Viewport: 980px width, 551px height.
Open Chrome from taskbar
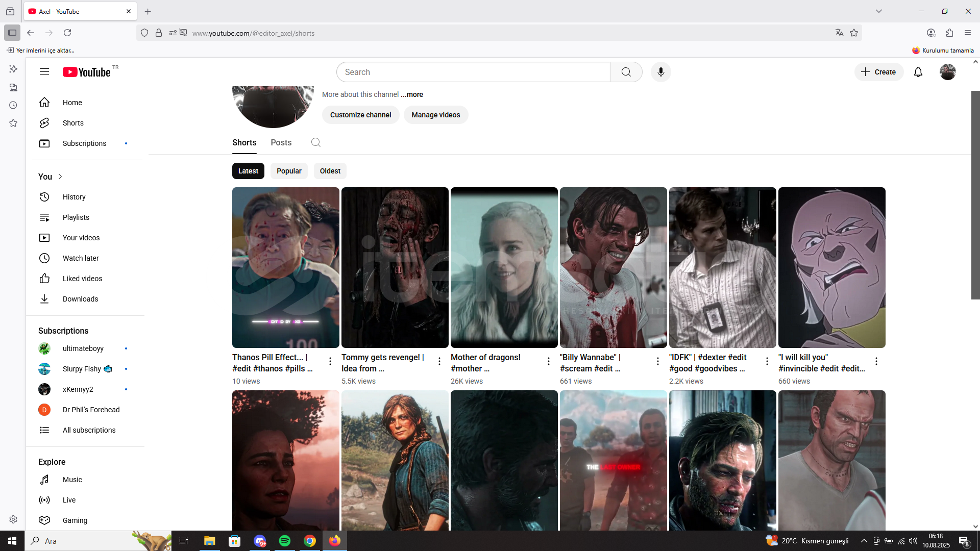[310, 541]
